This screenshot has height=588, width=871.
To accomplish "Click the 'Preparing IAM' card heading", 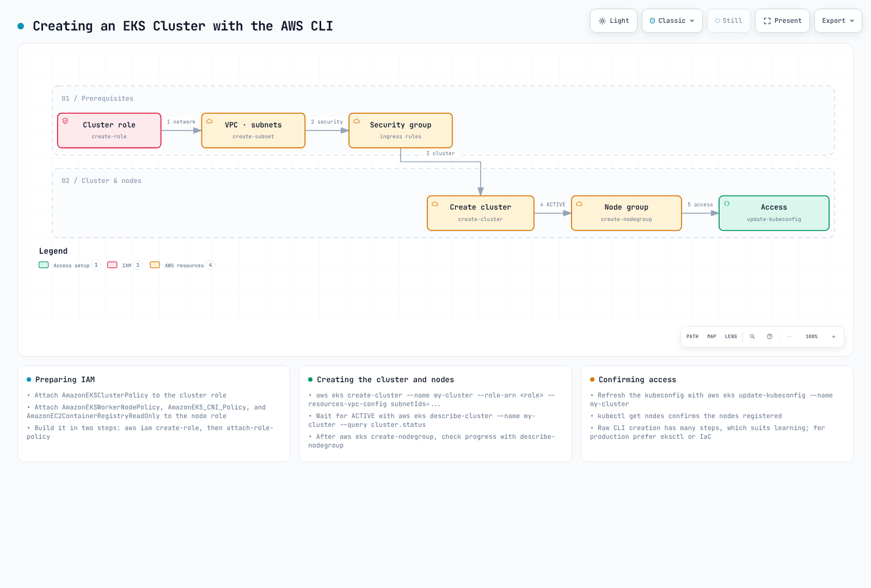I will 65,379.
